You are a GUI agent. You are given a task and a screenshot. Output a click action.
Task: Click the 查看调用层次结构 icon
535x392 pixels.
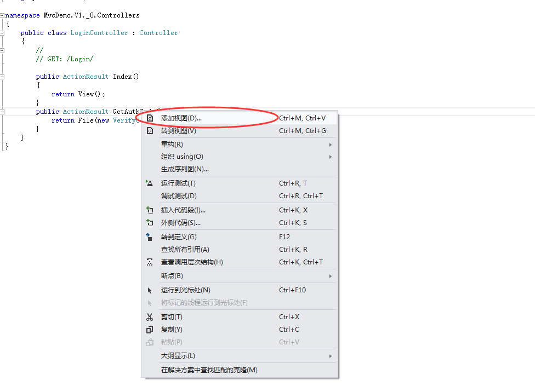tap(149, 262)
